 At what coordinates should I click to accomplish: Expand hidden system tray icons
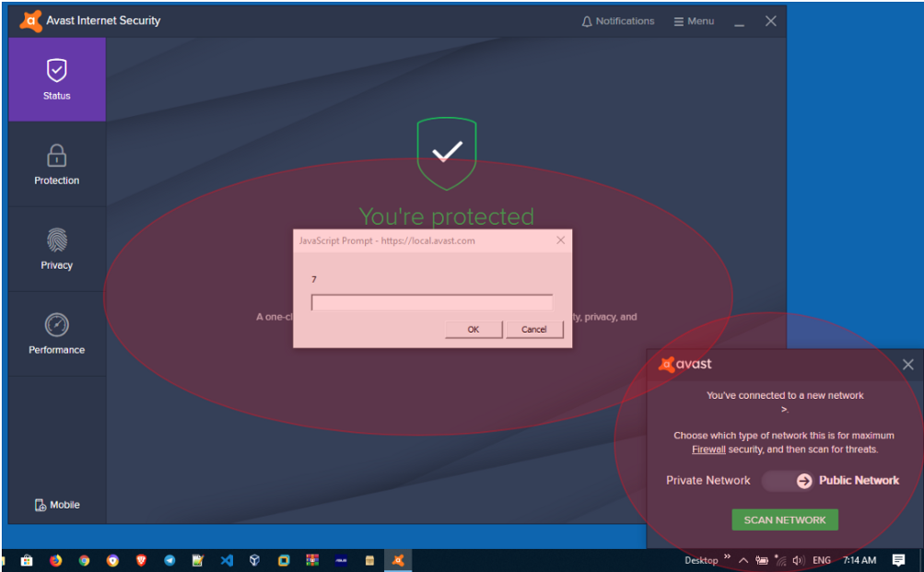[743, 560]
